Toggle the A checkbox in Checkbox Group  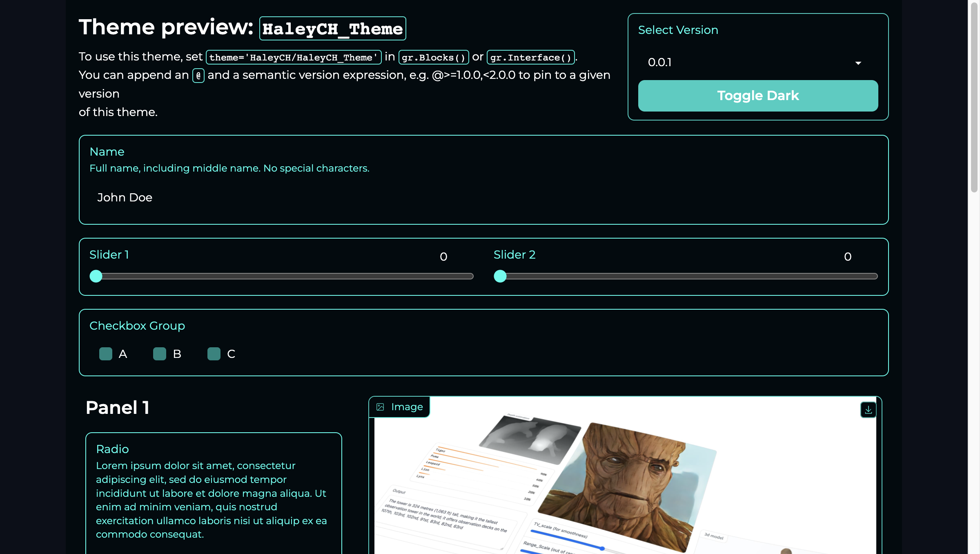click(105, 353)
